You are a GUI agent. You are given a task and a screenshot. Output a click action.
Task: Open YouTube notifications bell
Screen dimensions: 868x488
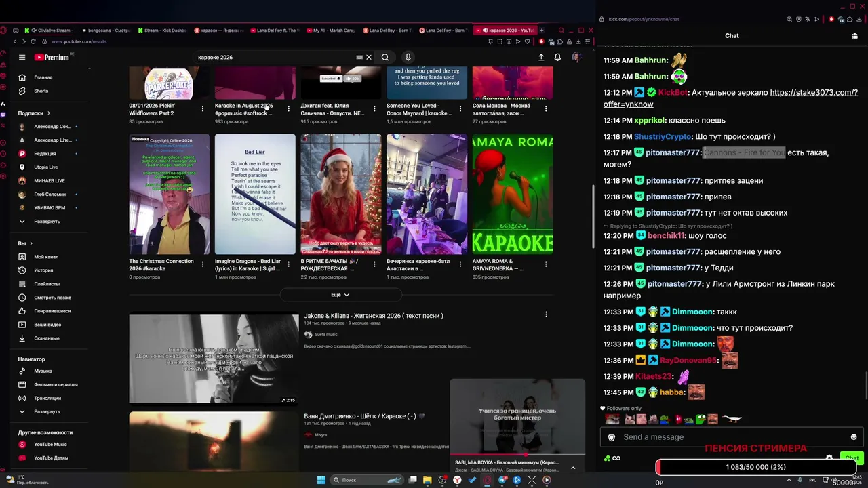coord(557,58)
